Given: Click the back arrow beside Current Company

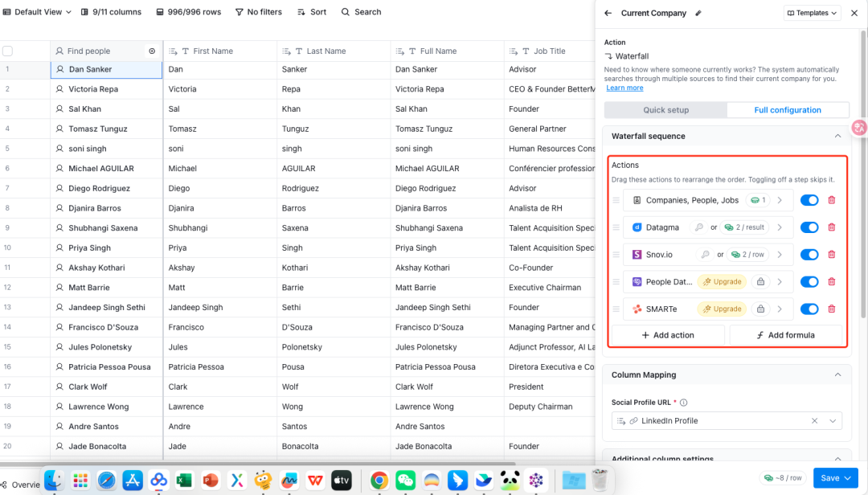Looking at the screenshot, I should point(608,14).
